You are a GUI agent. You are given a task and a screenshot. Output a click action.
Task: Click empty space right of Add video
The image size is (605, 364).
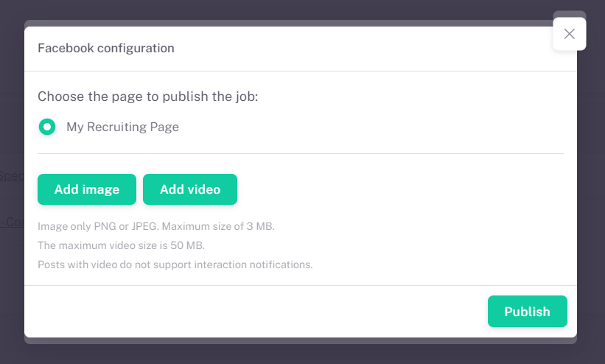click(398, 189)
